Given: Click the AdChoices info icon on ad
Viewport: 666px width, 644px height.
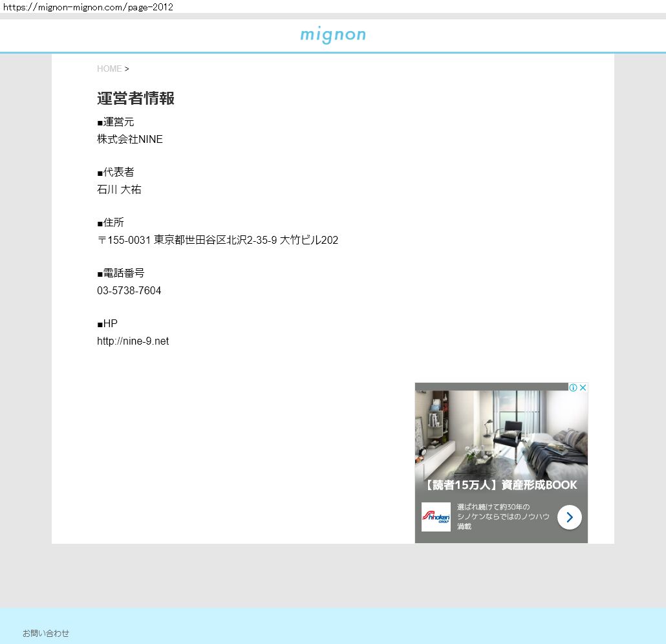Looking at the screenshot, I should coord(573,387).
